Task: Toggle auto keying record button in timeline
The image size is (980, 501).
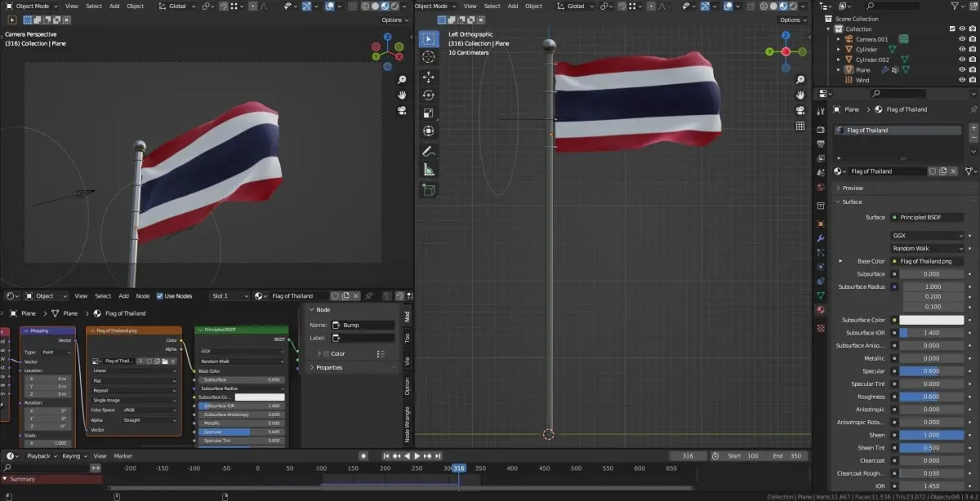Action: 363,455
